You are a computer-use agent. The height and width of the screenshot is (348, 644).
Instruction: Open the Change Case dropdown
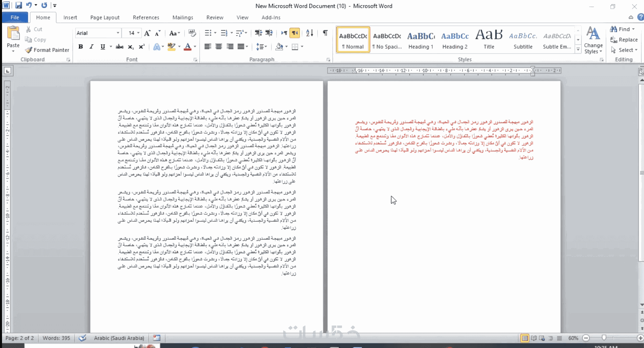[x=175, y=33]
